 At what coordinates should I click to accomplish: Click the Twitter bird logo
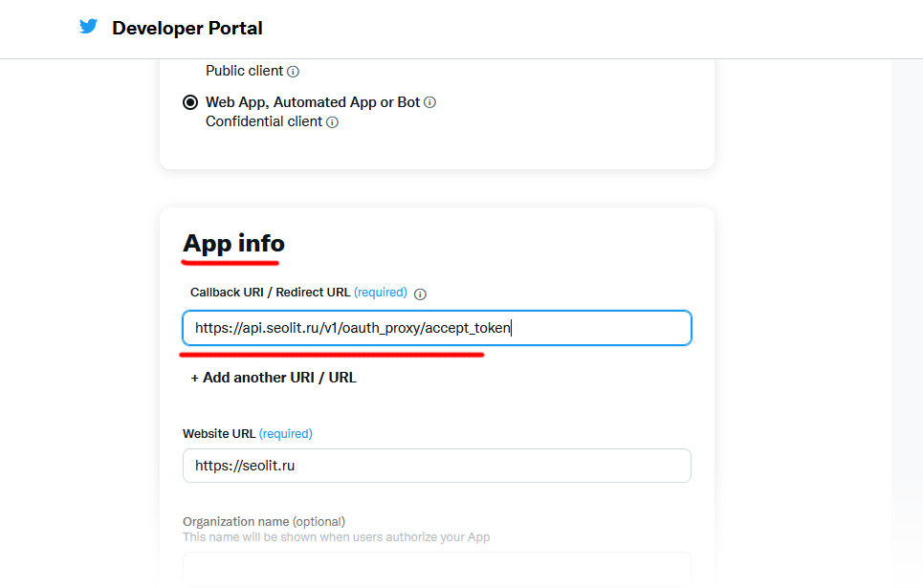(x=89, y=27)
